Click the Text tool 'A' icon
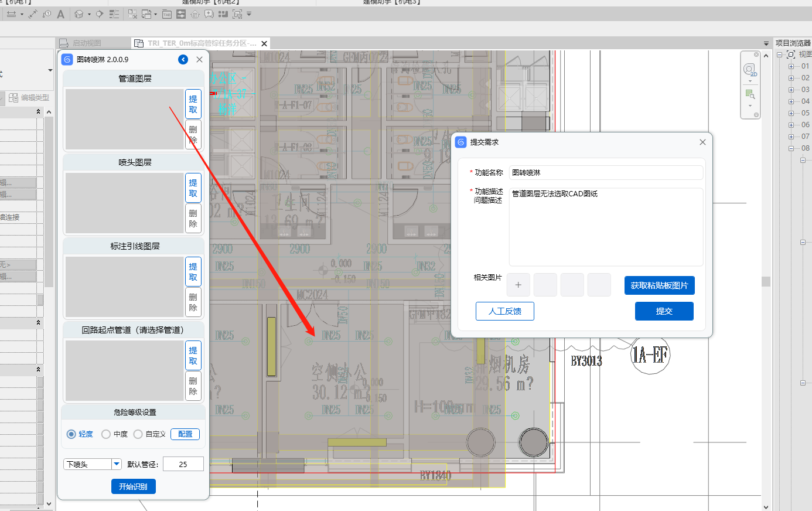 (x=60, y=14)
